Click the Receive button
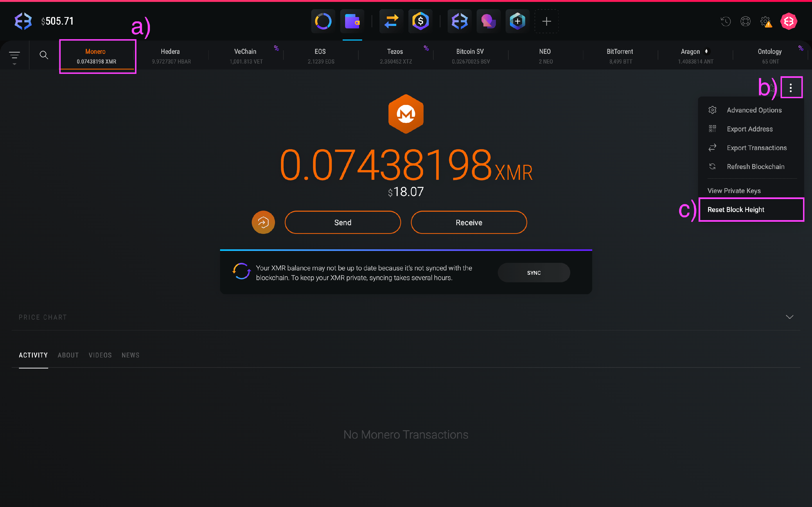 point(469,222)
